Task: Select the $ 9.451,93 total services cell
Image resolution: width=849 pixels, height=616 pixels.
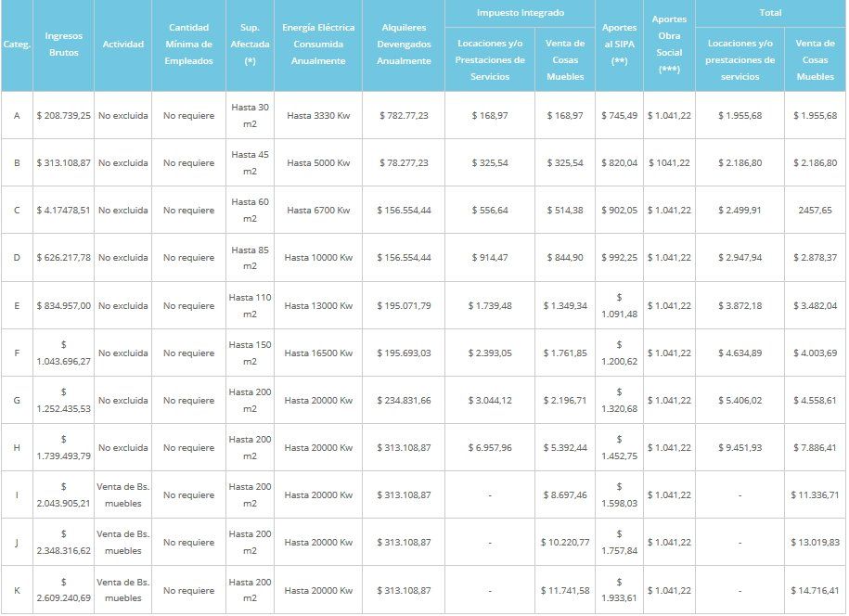Action: (x=740, y=448)
